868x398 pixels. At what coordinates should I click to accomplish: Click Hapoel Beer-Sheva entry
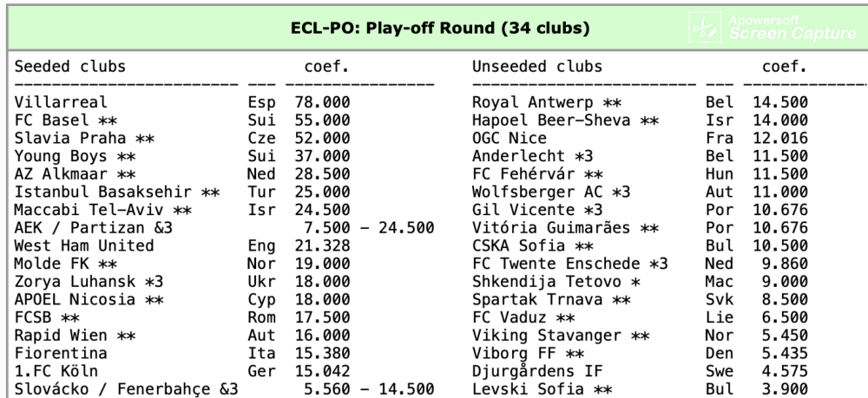(565, 120)
